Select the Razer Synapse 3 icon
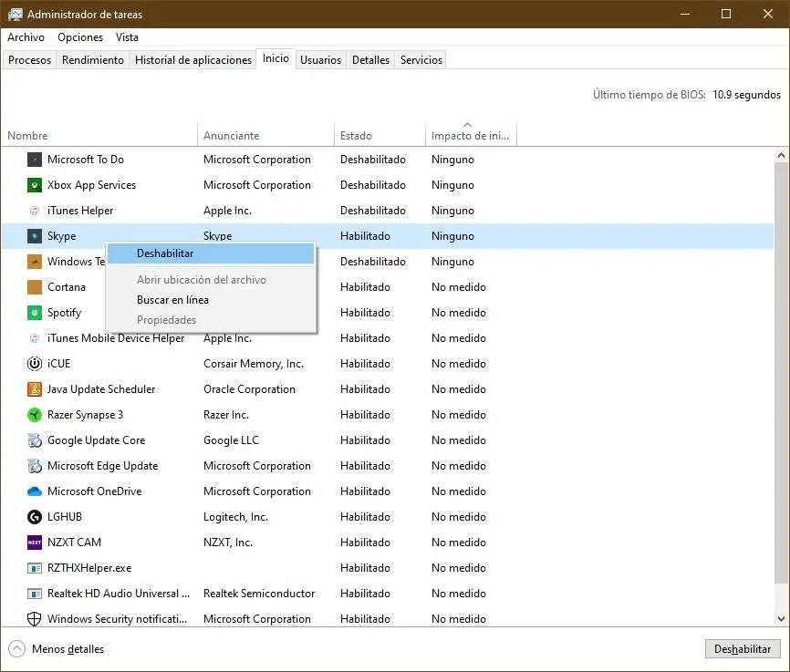790x672 pixels. [35, 415]
